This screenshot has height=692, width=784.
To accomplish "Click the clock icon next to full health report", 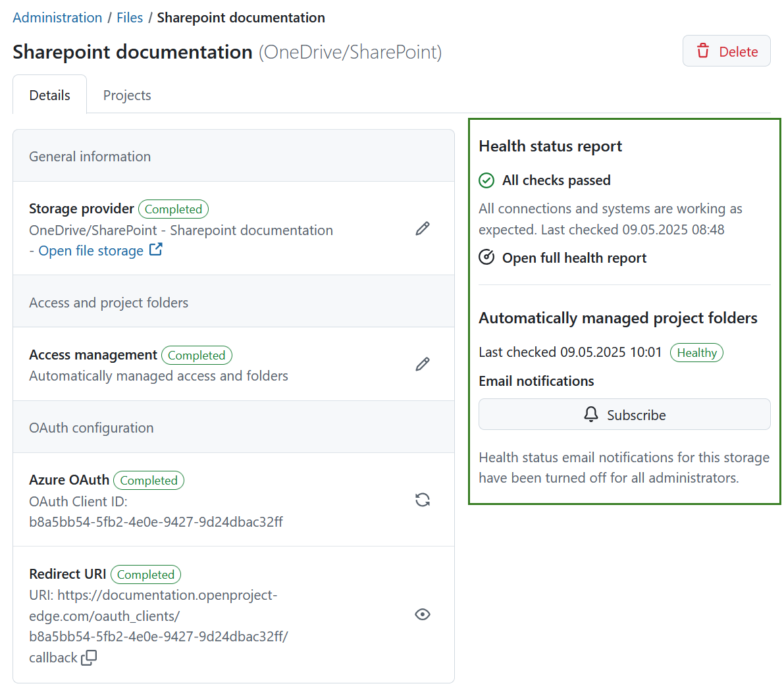I will pos(486,257).
